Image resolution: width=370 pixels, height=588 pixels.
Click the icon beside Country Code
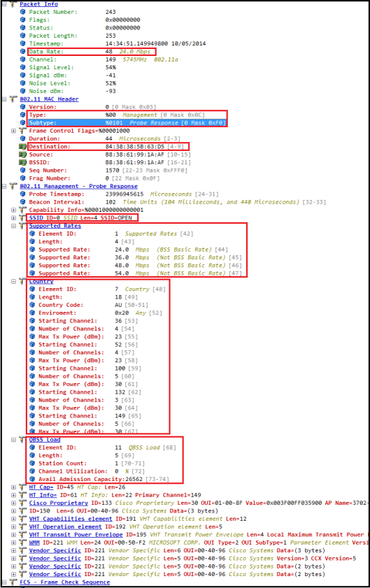[x=32, y=306]
